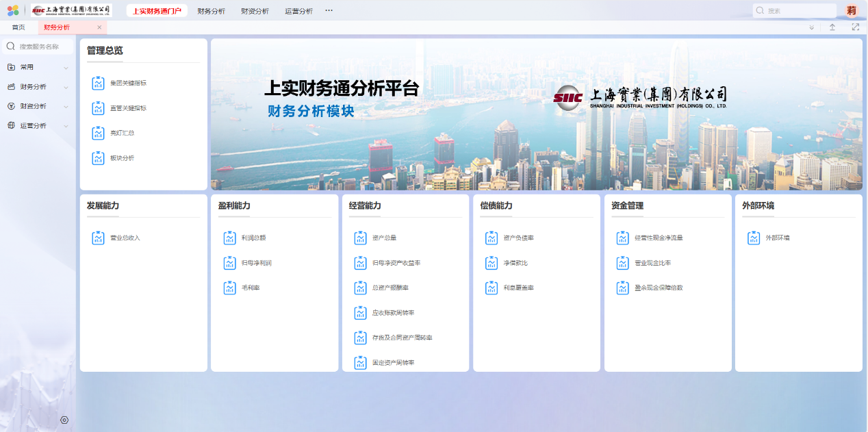Click the 利润总额 report icon
The height and width of the screenshot is (432, 868).
229,238
